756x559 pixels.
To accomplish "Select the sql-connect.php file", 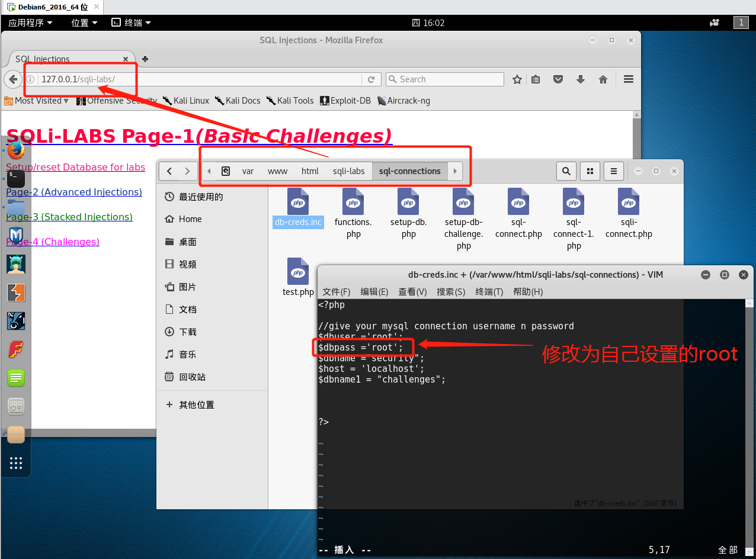I will click(x=518, y=213).
